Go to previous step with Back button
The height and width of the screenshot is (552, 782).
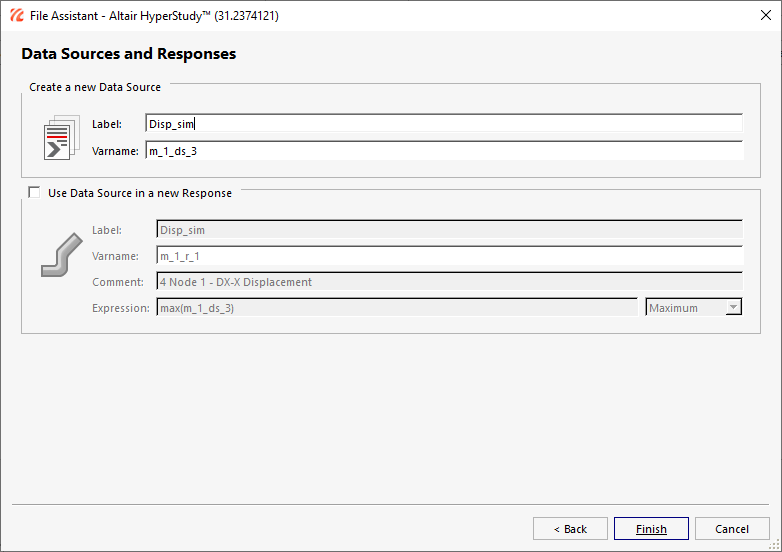[x=570, y=529]
